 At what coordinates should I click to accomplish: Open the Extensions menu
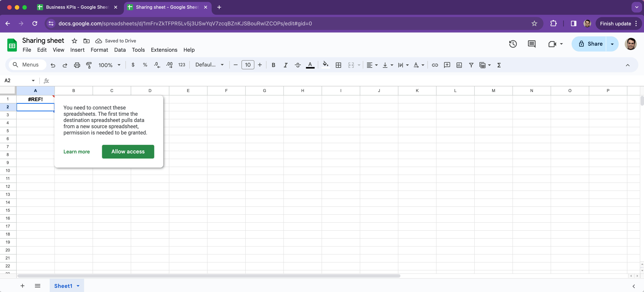pos(164,50)
